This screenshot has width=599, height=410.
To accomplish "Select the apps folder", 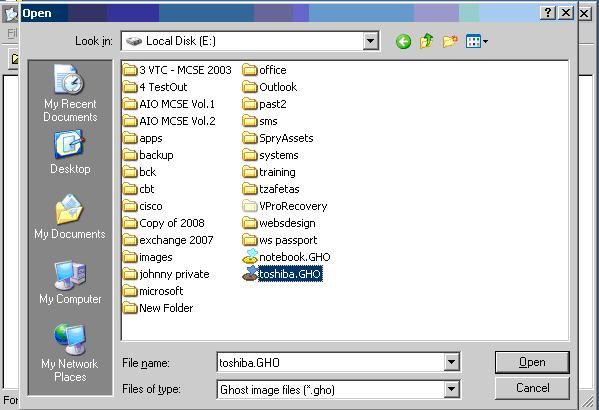I will coord(143,138).
